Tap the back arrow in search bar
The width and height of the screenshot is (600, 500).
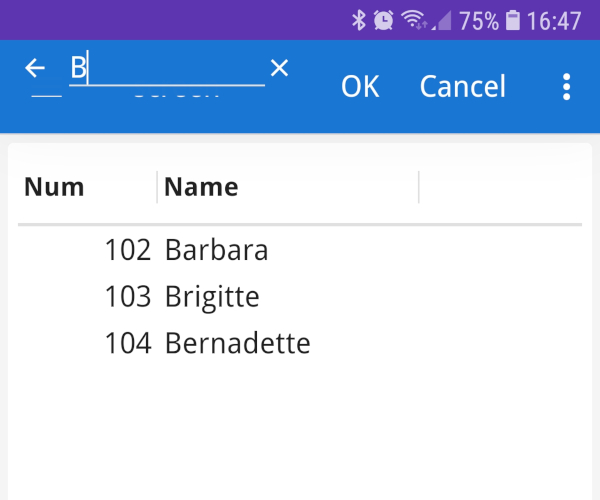click(x=35, y=68)
